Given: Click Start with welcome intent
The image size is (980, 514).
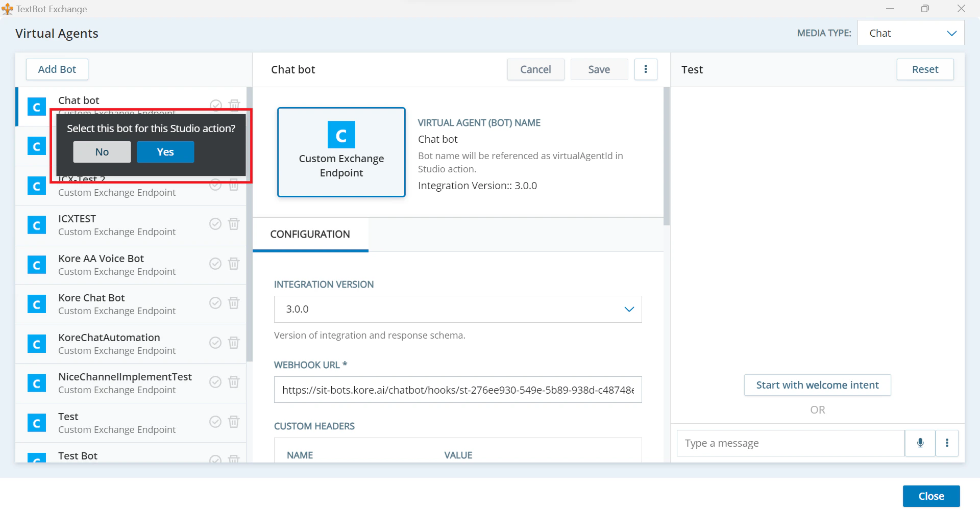Looking at the screenshot, I should click(817, 385).
